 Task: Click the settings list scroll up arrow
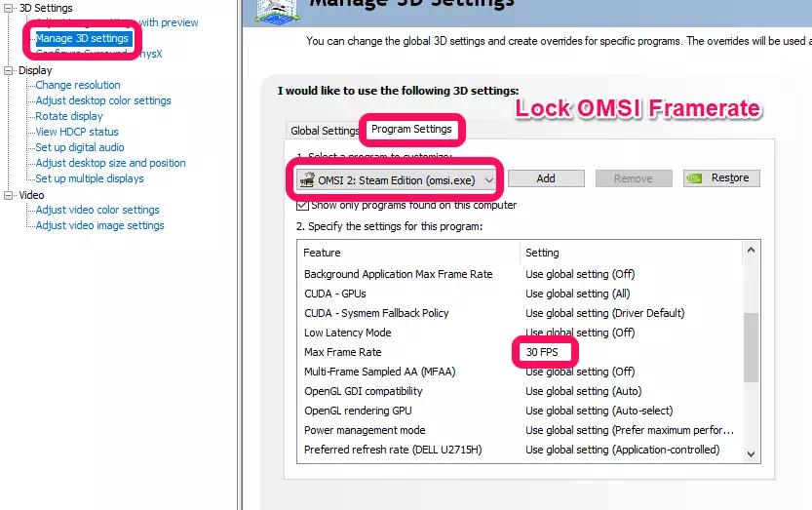(751, 251)
